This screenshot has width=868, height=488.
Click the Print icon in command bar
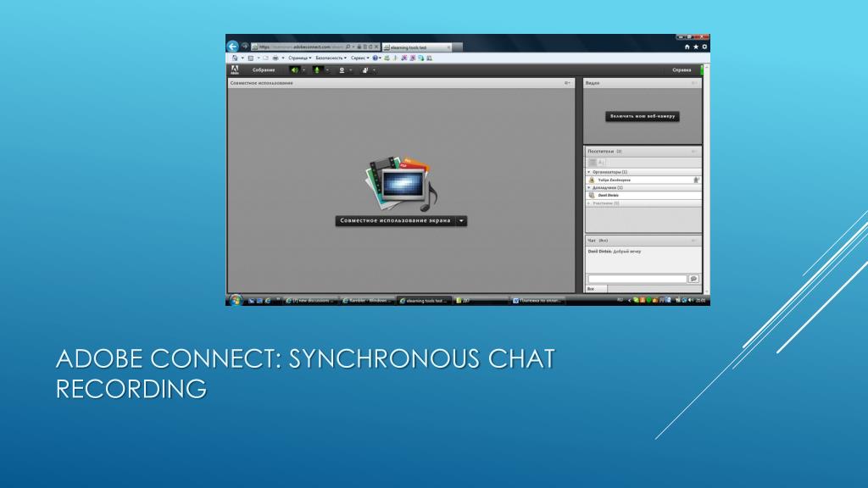[275, 58]
